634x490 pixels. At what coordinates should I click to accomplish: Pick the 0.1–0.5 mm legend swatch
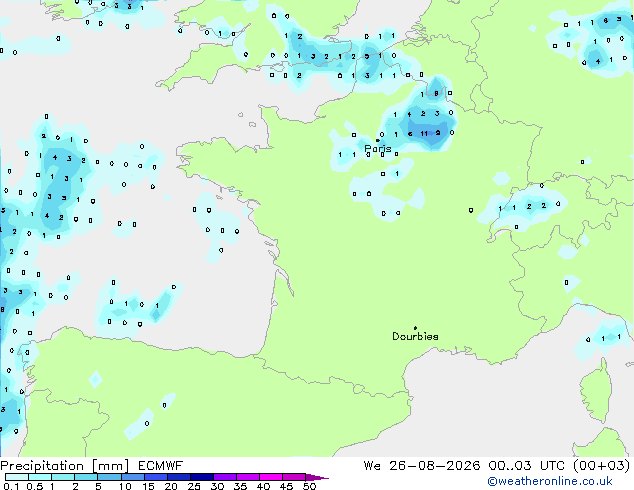(x=17, y=477)
